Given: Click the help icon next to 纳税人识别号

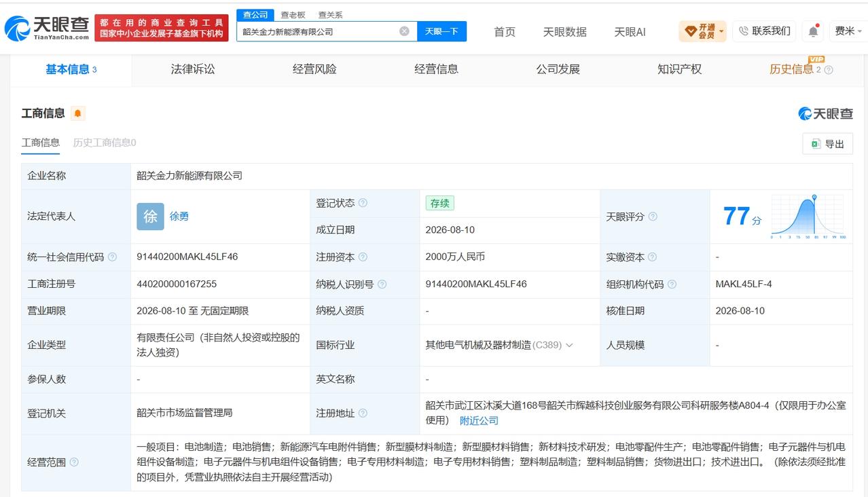Looking at the screenshot, I should point(382,284).
